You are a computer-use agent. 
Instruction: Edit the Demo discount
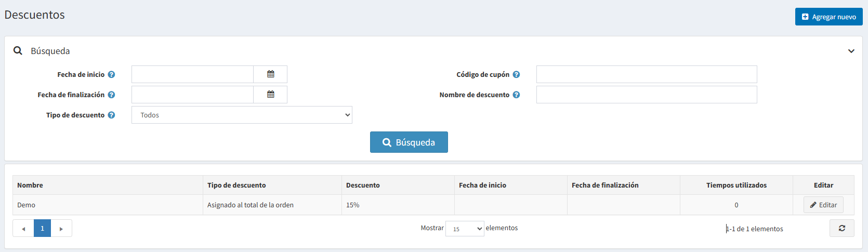(823, 205)
